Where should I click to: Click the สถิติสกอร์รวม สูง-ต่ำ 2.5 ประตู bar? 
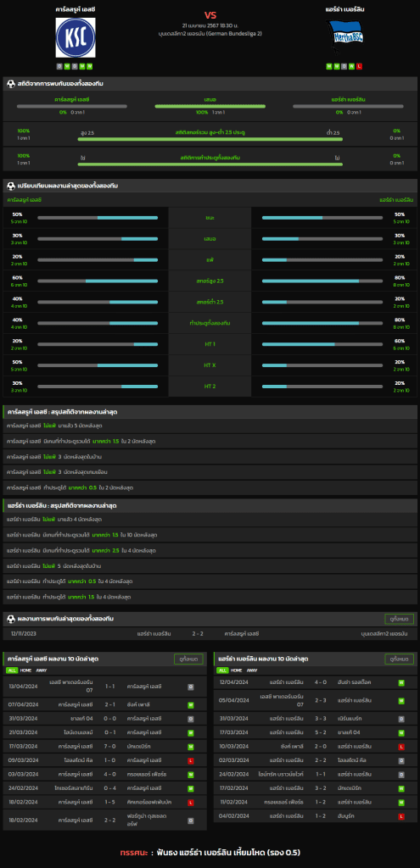pos(210,140)
